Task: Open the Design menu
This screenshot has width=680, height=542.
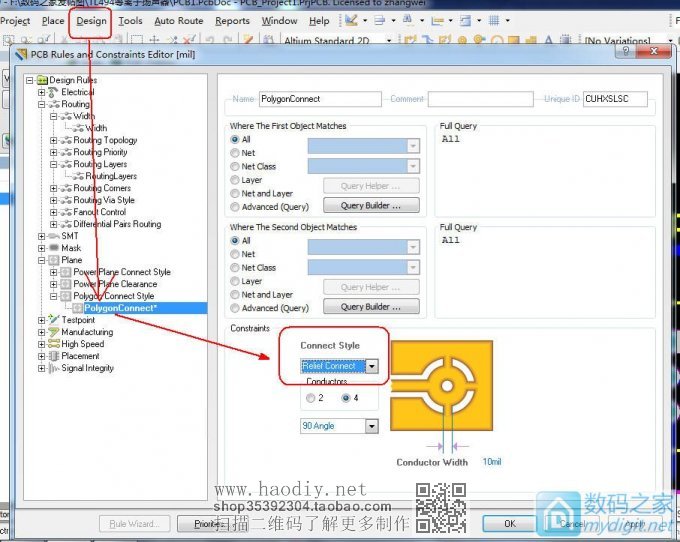Action: (91, 20)
